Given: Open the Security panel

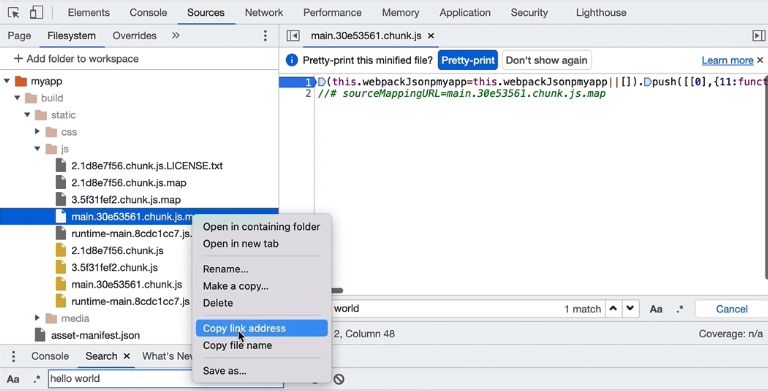Looking at the screenshot, I should click(529, 13).
